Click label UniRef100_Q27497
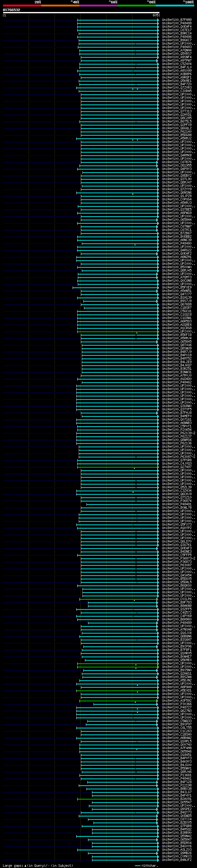197x868 pixels. point(177,467)
